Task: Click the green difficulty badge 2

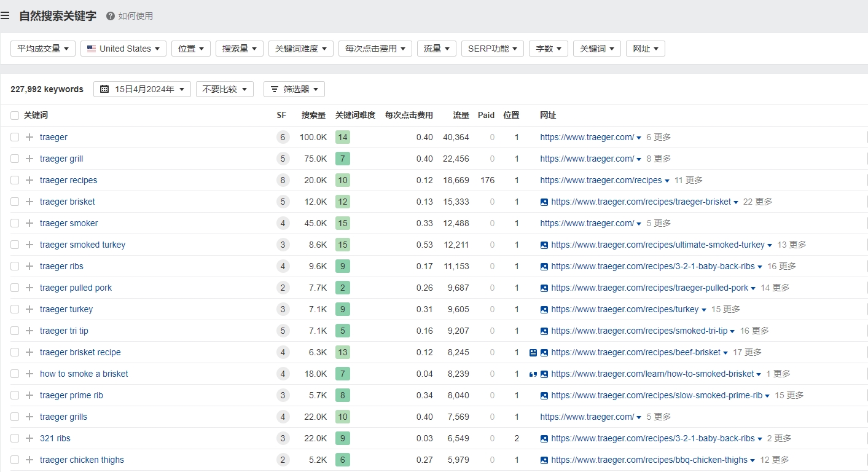Action: tap(343, 288)
